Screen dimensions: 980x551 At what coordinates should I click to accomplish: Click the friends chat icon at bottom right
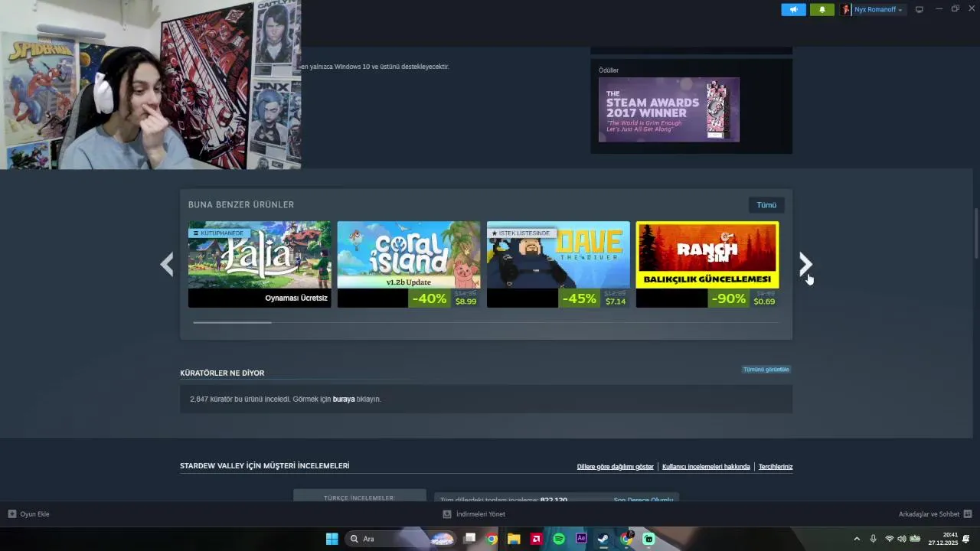968,514
